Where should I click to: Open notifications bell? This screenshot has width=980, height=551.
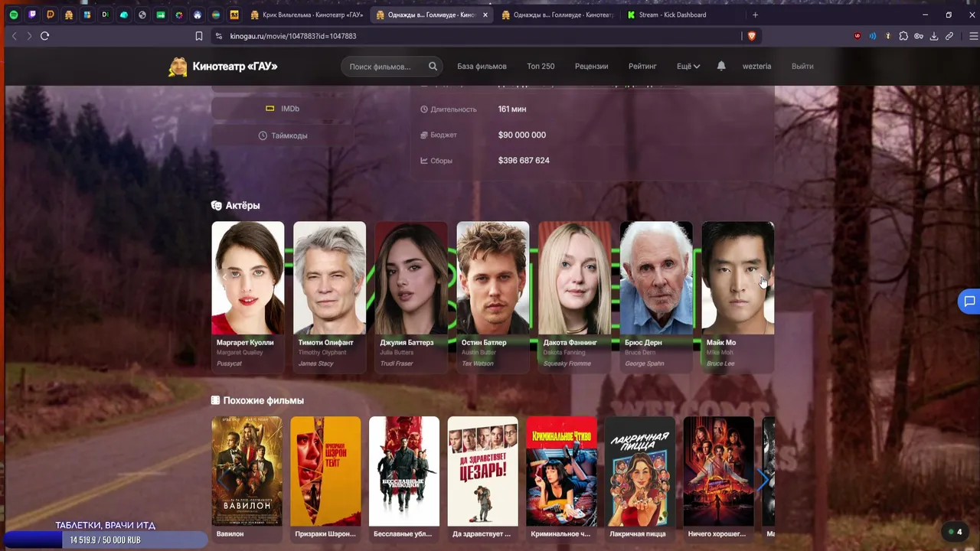click(721, 66)
